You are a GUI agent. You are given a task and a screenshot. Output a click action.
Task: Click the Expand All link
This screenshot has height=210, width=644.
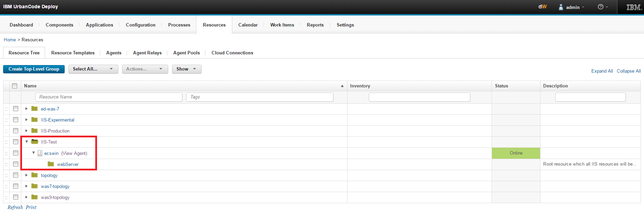[x=602, y=71]
